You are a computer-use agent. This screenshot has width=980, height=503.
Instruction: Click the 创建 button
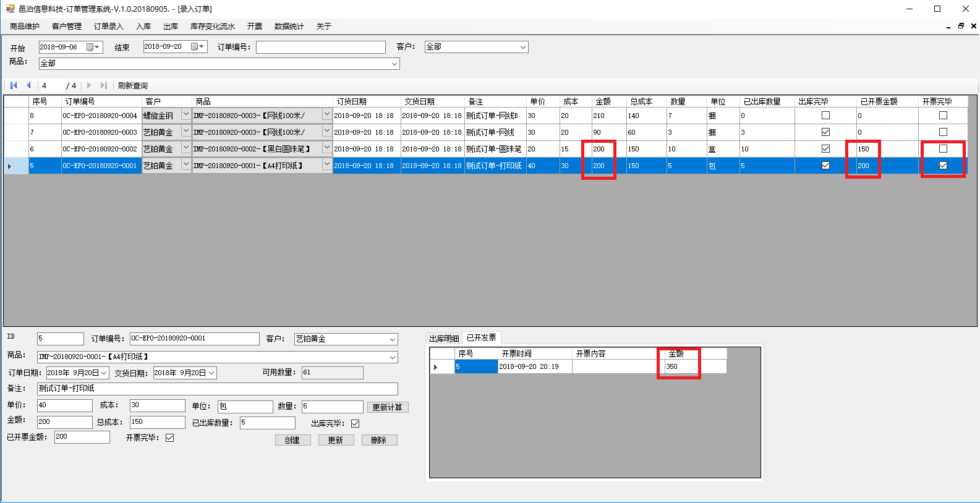tap(292, 440)
